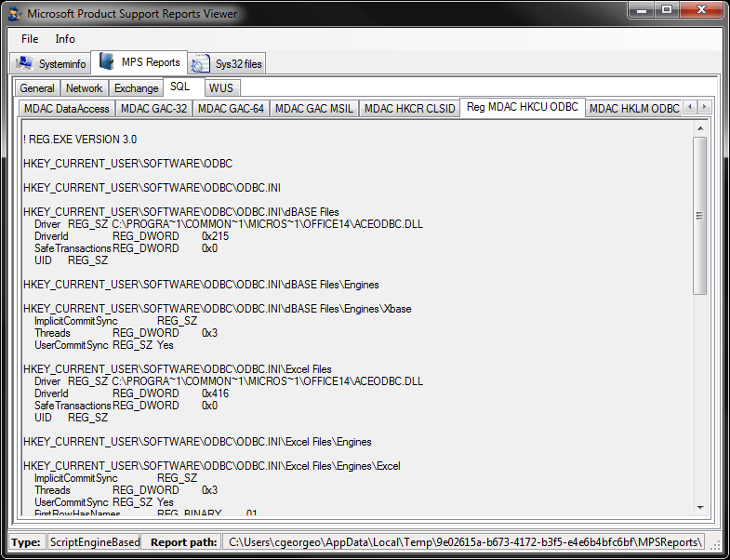Select the WUS tab

221,88
